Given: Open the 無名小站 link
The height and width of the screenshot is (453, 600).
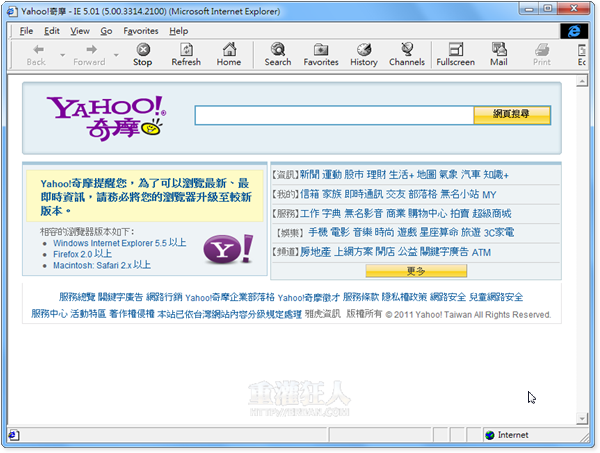Looking at the screenshot, I should point(459,194).
